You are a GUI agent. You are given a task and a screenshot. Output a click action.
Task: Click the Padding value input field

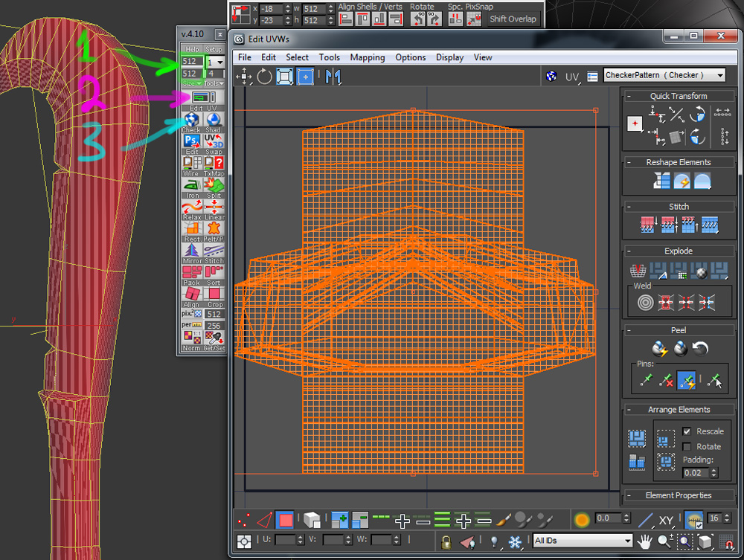click(696, 473)
